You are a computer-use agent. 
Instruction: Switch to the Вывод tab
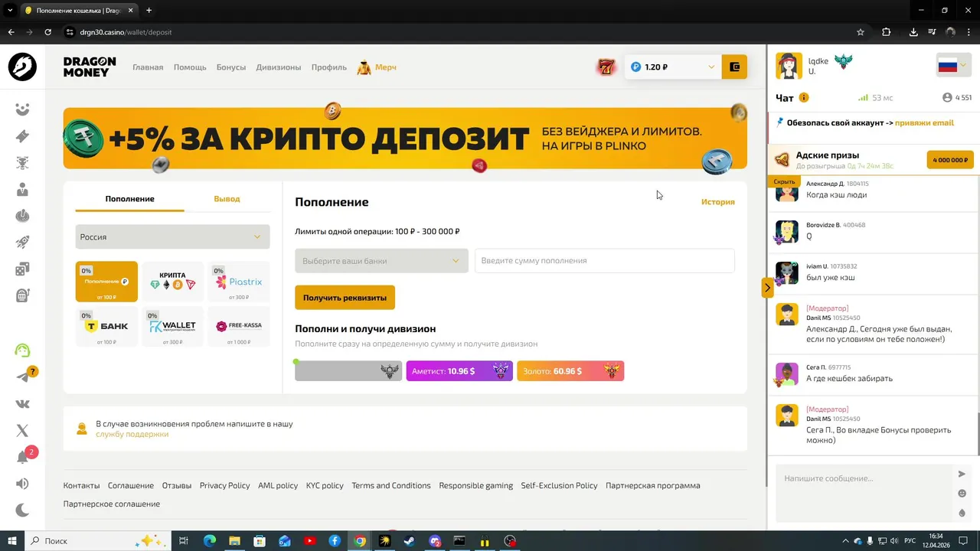click(x=227, y=199)
